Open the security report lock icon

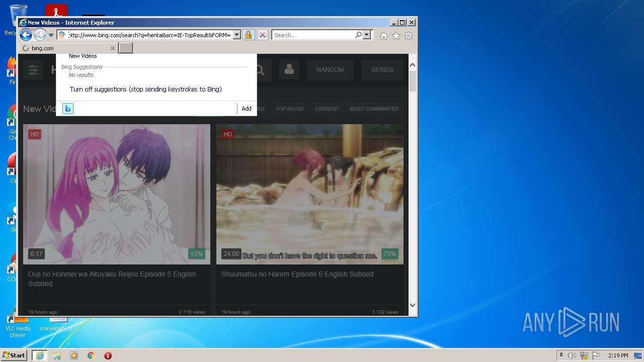tap(248, 35)
